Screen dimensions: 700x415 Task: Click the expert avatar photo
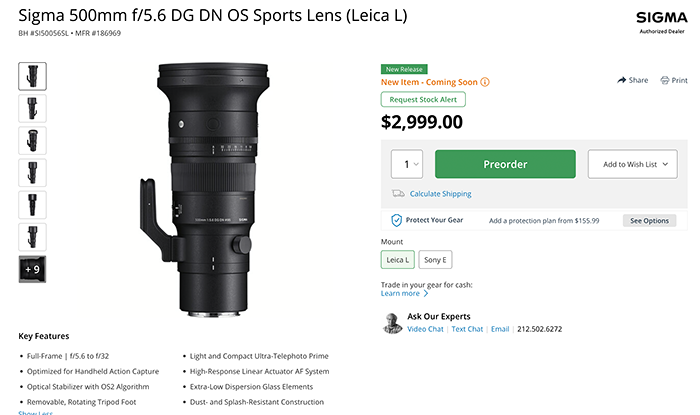[x=393, y=322]
